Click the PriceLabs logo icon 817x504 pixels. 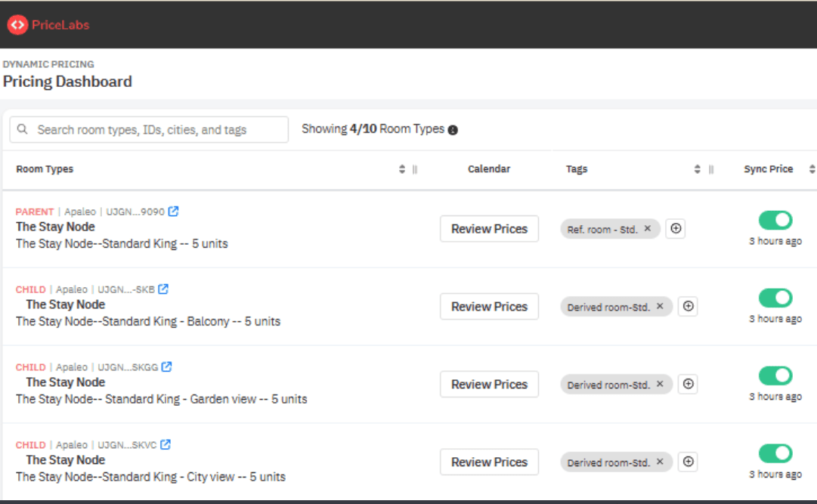tap(18, 24)
